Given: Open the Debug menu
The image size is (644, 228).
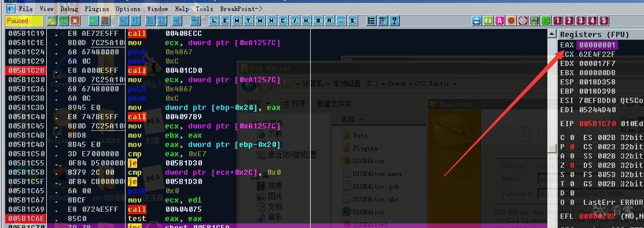Looking at the screenshot, I should coord(69,9).
